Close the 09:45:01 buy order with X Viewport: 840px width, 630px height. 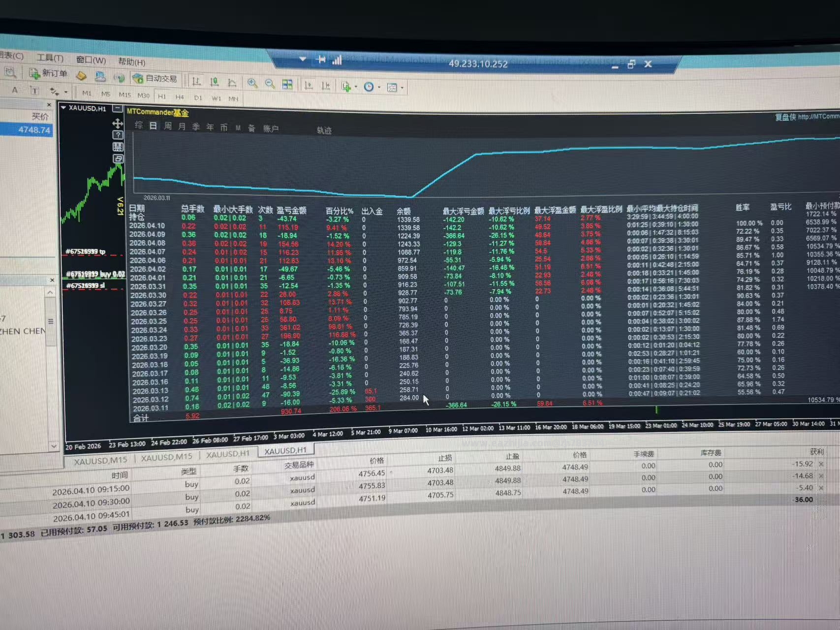click(x=821, y=488)
